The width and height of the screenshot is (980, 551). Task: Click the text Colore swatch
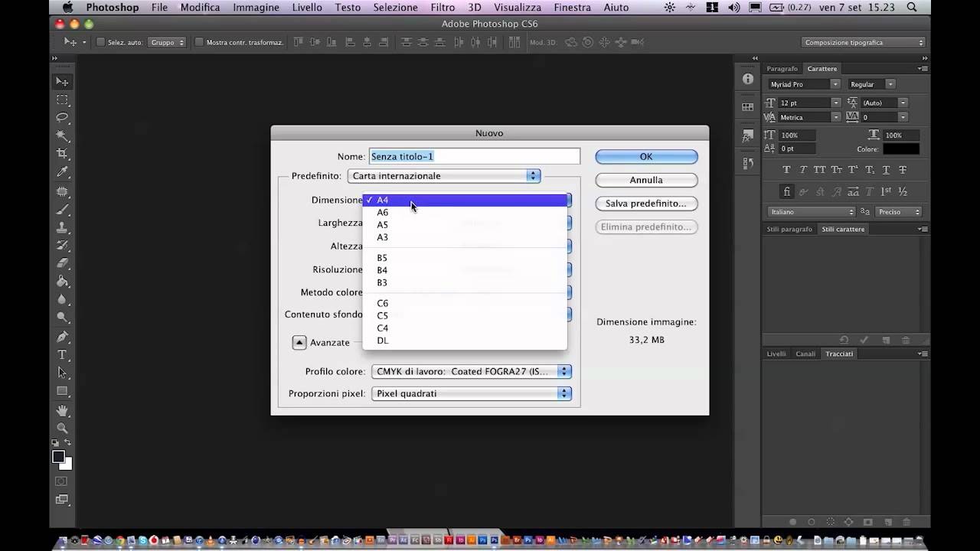pyautogui.click(x=901, y=149)
